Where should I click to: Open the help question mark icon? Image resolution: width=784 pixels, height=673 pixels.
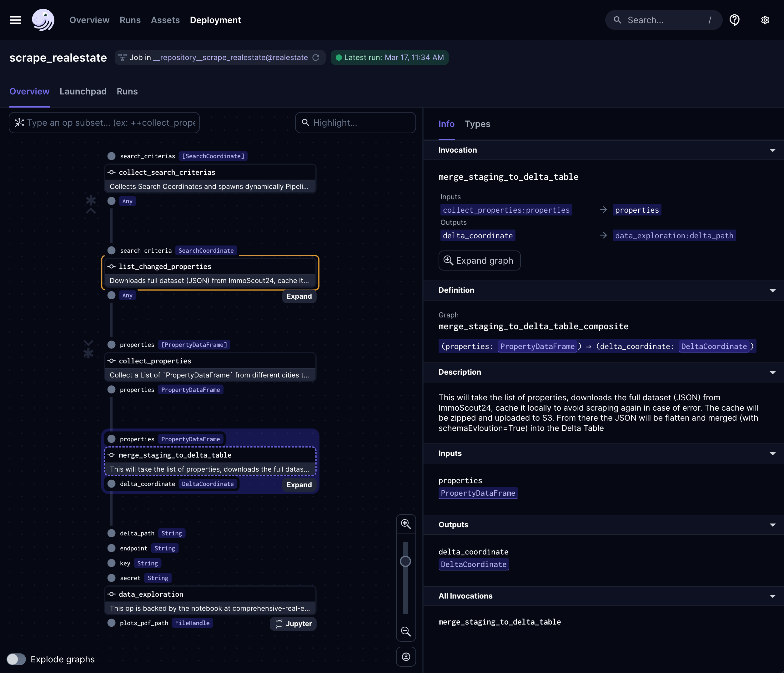click(x=734, y=20)
